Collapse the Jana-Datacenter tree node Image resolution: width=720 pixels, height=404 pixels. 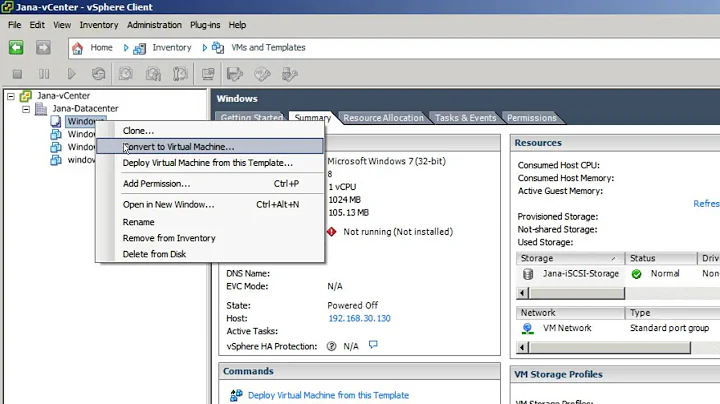pos(26,109)
